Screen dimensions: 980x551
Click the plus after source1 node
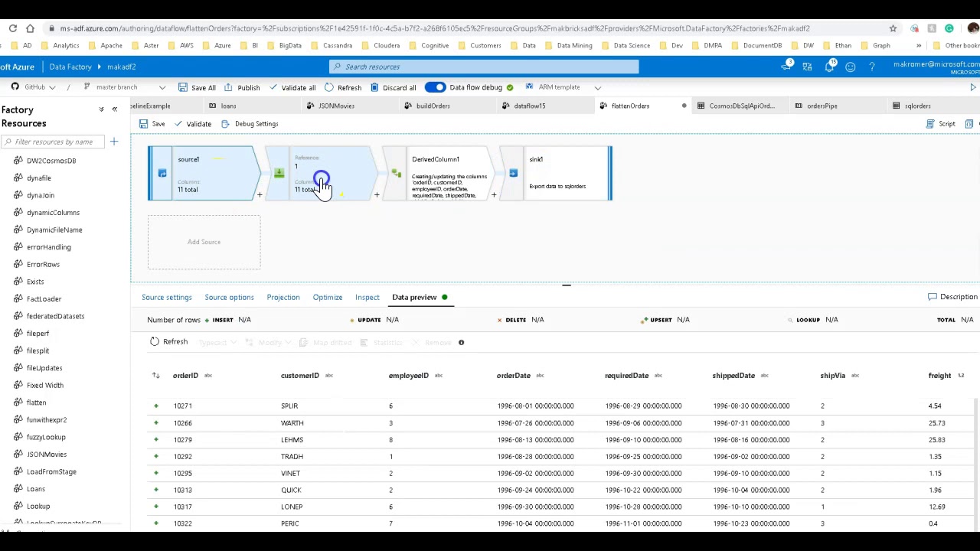tap(260, 195)
